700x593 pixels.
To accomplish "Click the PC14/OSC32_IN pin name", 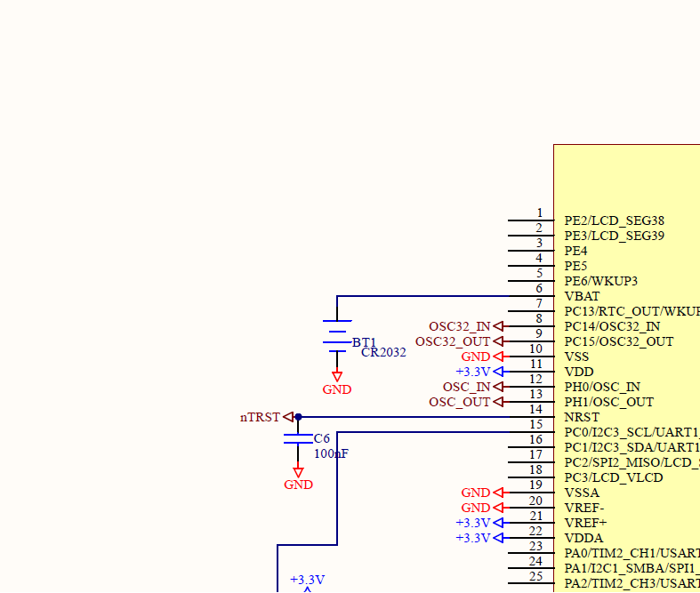I will 612,326.
